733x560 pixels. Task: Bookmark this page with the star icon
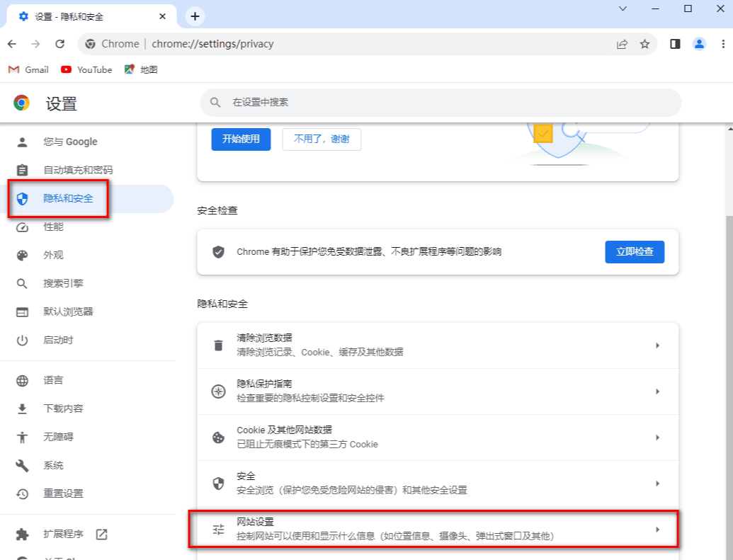[645, 43]
